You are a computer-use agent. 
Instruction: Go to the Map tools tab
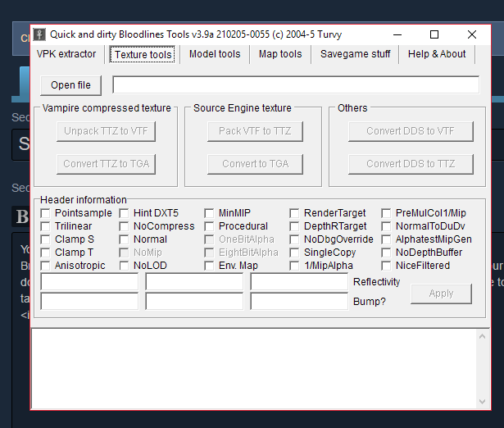click(280, 54)
